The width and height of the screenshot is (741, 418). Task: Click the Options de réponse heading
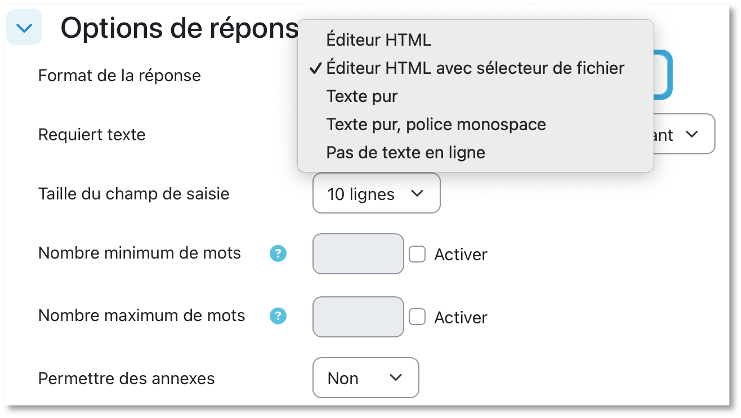178,29
